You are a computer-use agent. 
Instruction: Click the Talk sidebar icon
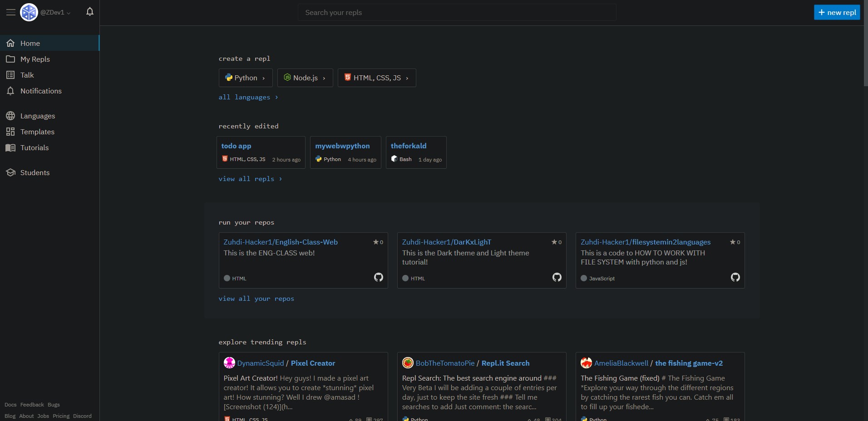click(x=10, y=75)
